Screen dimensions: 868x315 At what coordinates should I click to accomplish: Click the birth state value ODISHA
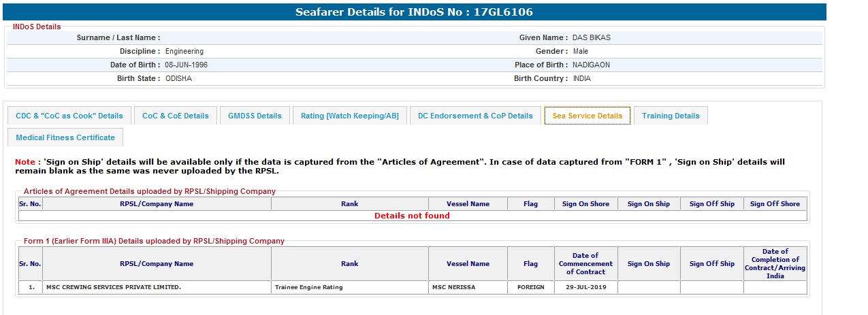pos(178,78)
